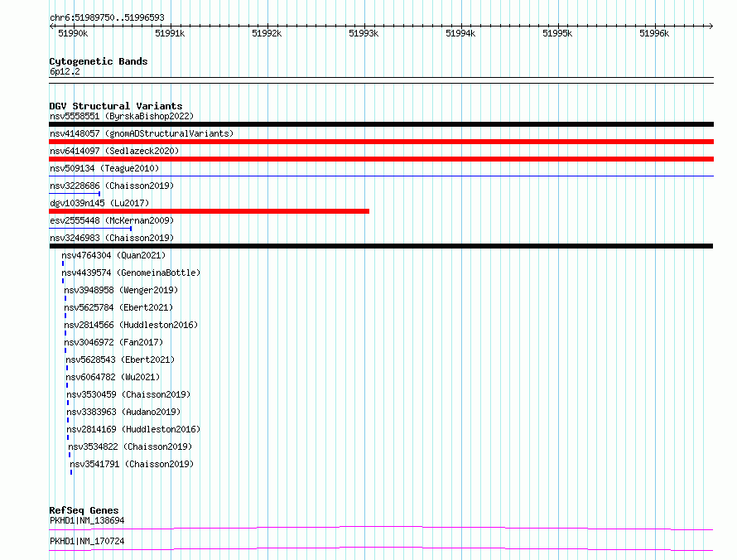Image resolution: width=737 pixels, height=560 pixels.
Task: Open nsv5628543 (Ebert2021) variant
Action: [120, 360]
